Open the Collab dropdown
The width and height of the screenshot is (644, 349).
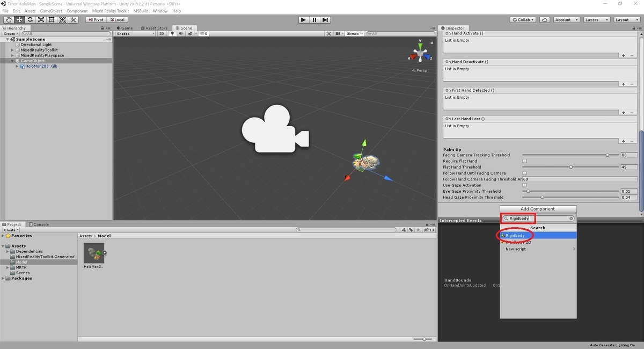[x=523, y=20]
